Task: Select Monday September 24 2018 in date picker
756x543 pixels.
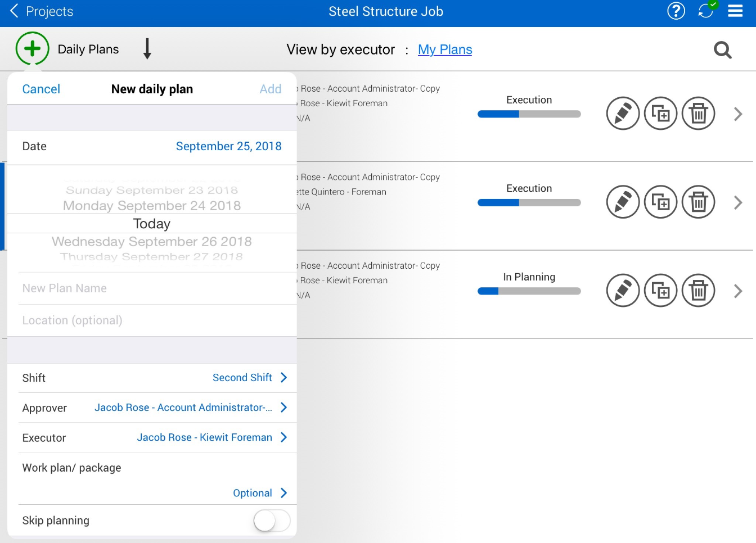Action: click(x=152, y=206)
